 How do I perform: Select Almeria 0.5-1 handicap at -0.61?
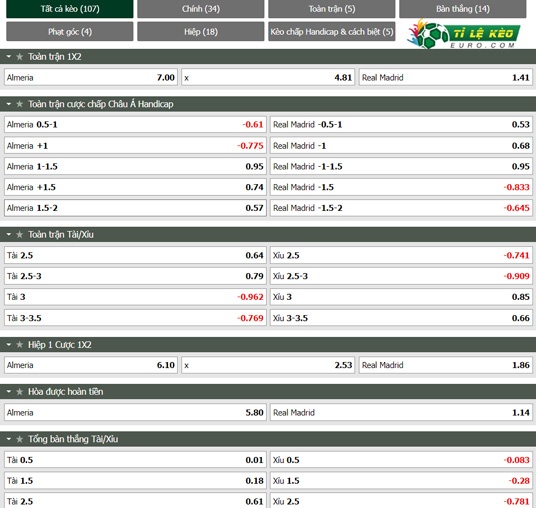[135, 124]
